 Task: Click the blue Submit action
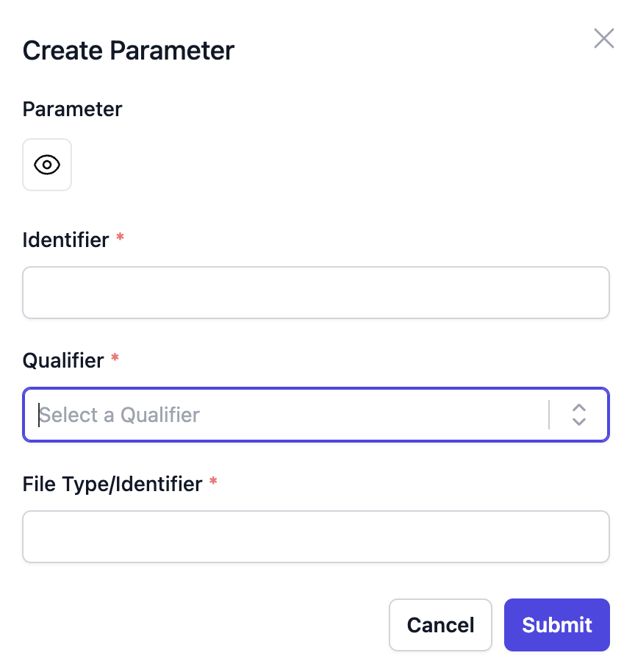tap(556, 624)
